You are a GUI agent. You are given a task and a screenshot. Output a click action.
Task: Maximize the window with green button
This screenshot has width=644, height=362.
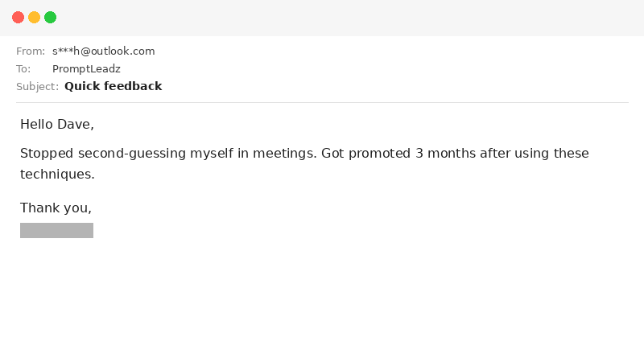tap(50, 17)
